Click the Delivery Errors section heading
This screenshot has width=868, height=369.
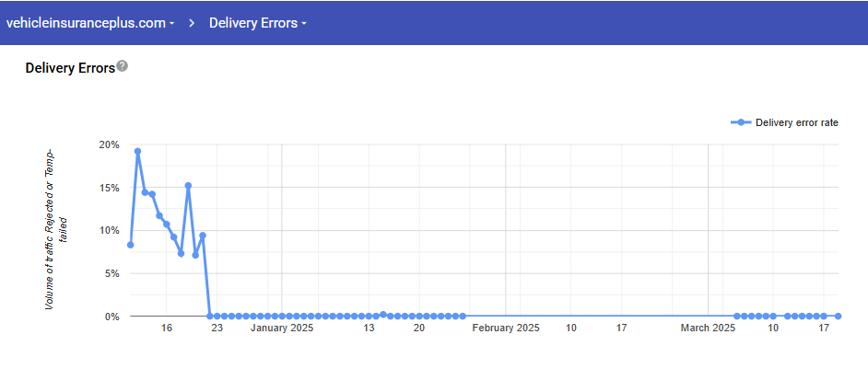point(70,67)
